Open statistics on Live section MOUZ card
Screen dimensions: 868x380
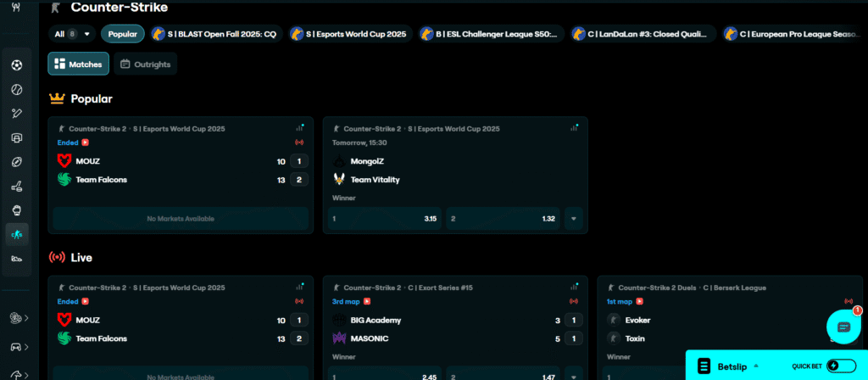pyautogui.click(x=299, y=287)
